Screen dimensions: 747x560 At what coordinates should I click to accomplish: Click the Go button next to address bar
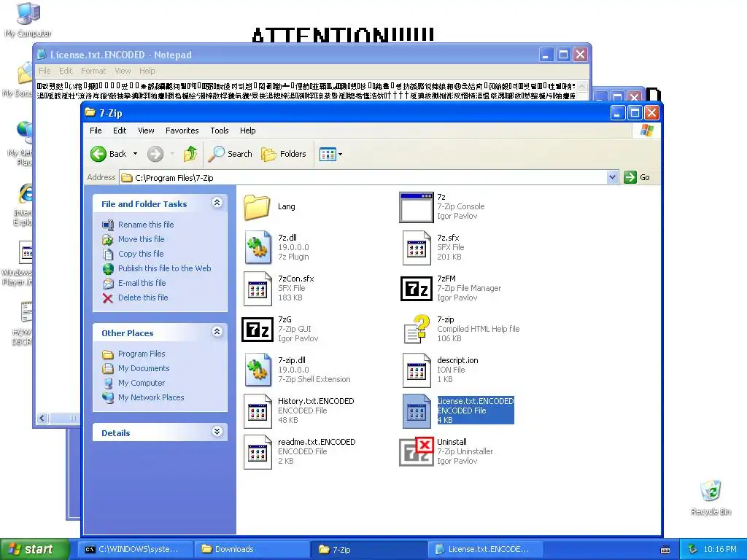[637, 177]
